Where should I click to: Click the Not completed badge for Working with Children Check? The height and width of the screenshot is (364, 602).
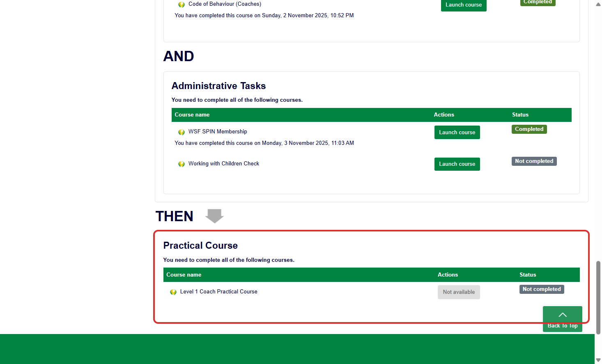tap(534, 161)
